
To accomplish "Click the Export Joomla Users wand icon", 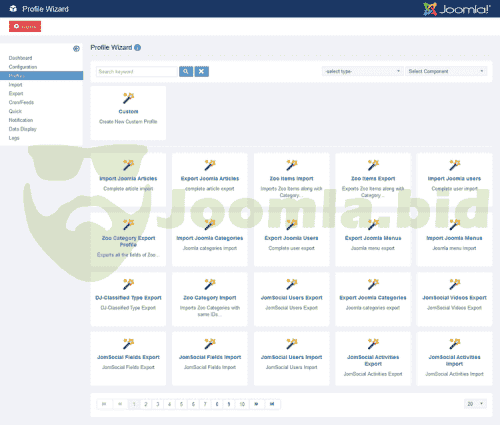I will click(292, 225).
